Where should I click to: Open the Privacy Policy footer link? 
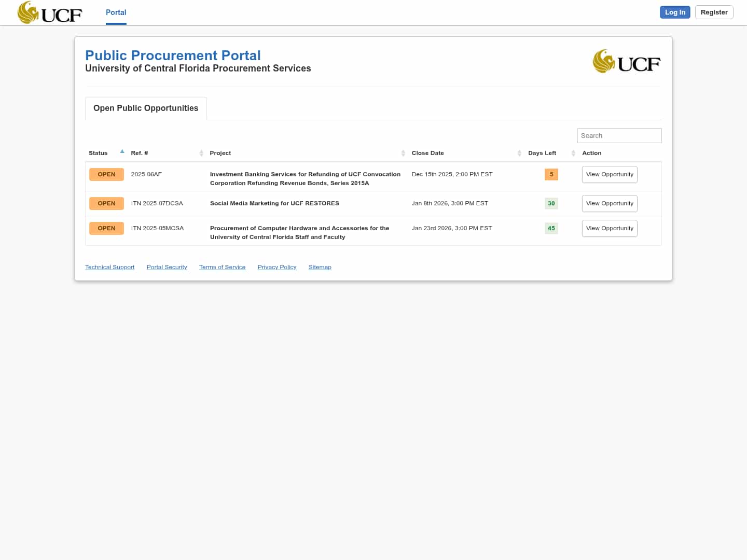(276, 267)
